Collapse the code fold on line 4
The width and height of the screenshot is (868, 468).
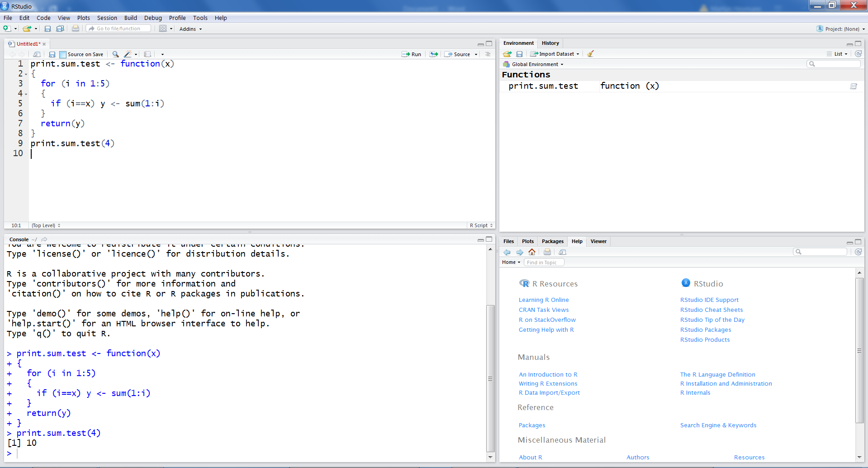tap(26, 94)
